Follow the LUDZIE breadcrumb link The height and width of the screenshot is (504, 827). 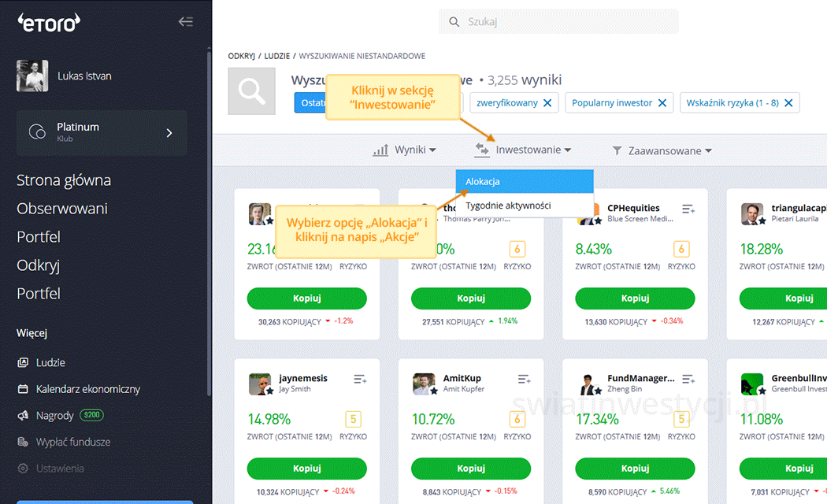277,56
